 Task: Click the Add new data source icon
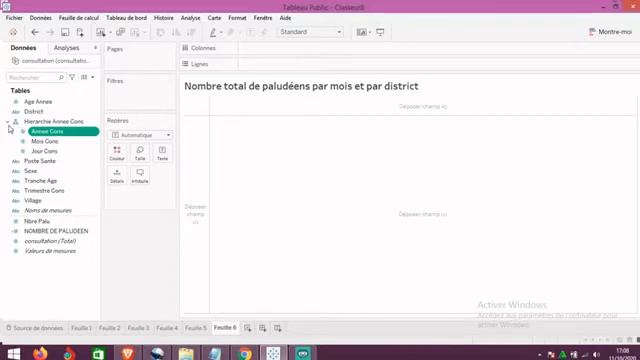(80, 32)
